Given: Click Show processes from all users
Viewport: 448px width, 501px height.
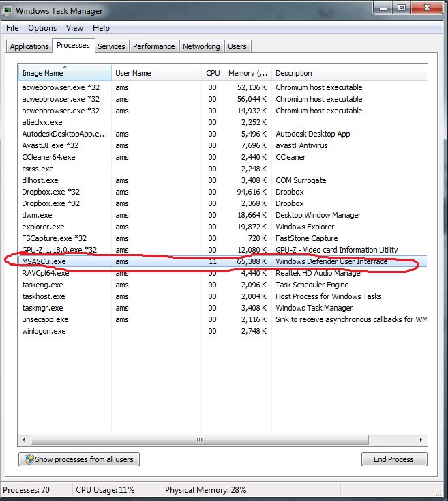Looking at the screenshot, I should click(79, 459).
